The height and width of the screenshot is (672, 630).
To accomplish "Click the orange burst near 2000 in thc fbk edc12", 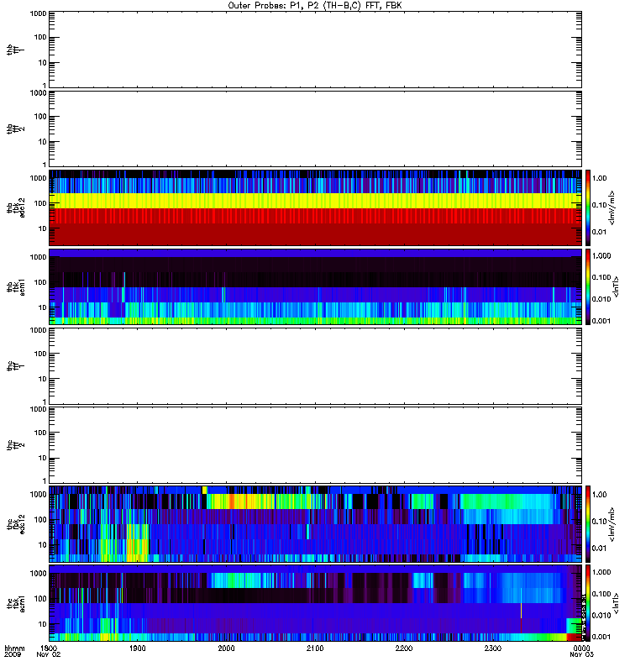I will coord(232,501).
